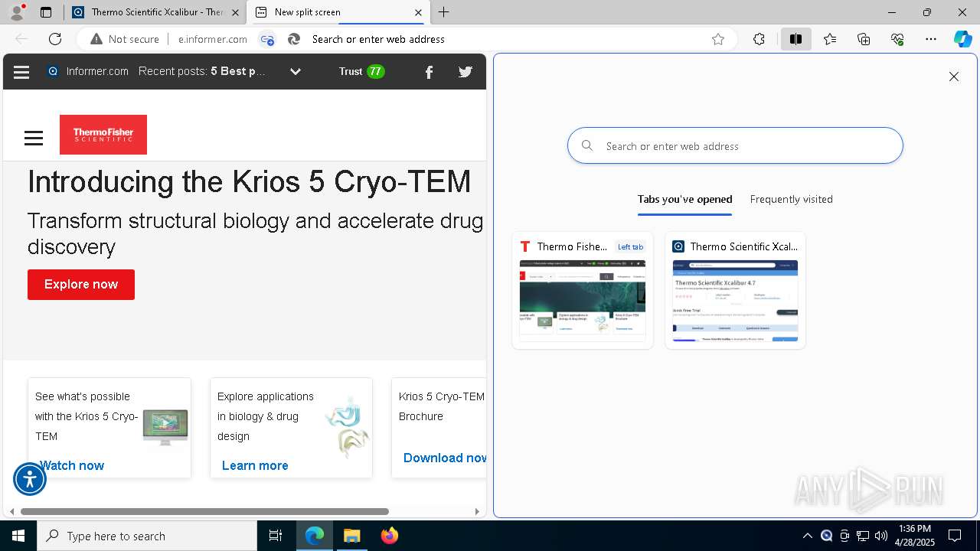
Task: Open Browser essentials heart icon
Action: click(x=897, y=39)
